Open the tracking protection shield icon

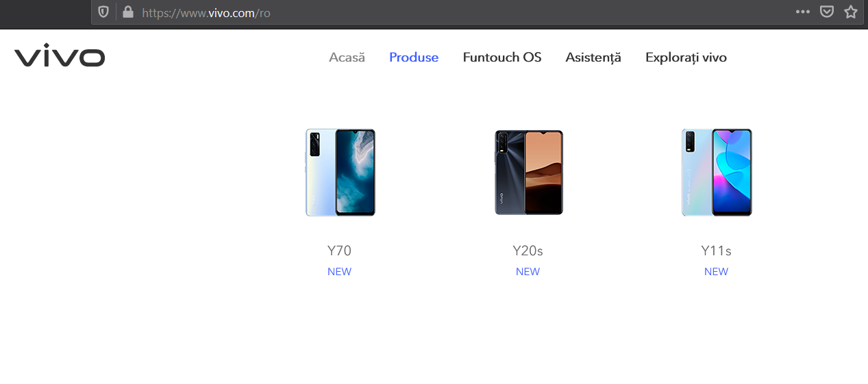103,12
